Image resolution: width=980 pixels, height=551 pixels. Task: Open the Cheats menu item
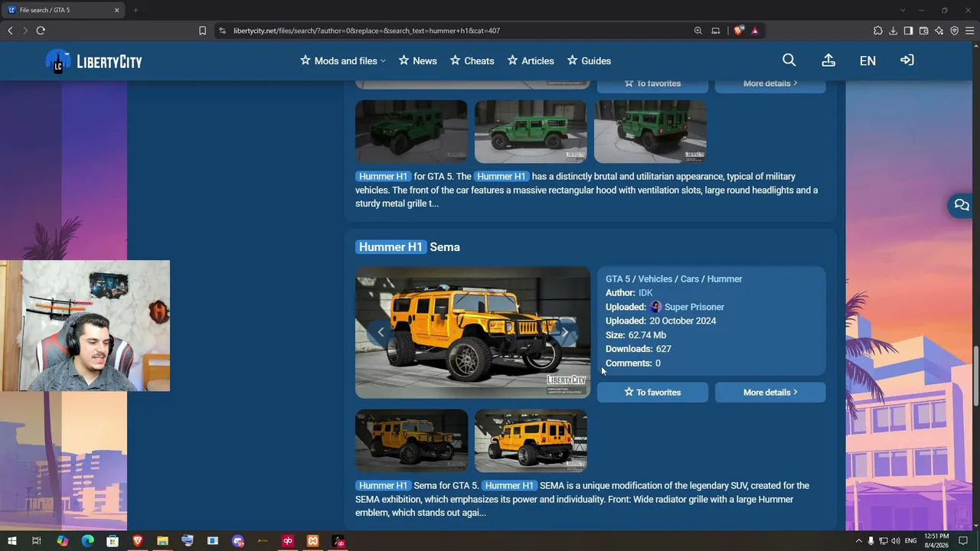click(472, 60)
